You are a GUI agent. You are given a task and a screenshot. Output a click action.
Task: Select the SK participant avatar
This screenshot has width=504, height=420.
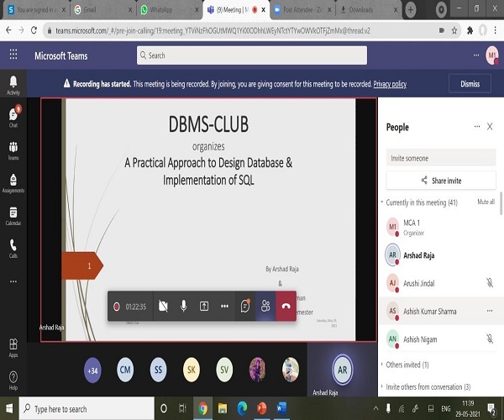[x=192, y=370]
